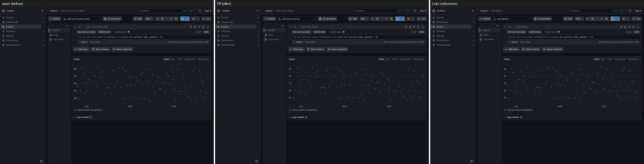Toggle Explain query switch in PR (after) panel

pos(344,32)
